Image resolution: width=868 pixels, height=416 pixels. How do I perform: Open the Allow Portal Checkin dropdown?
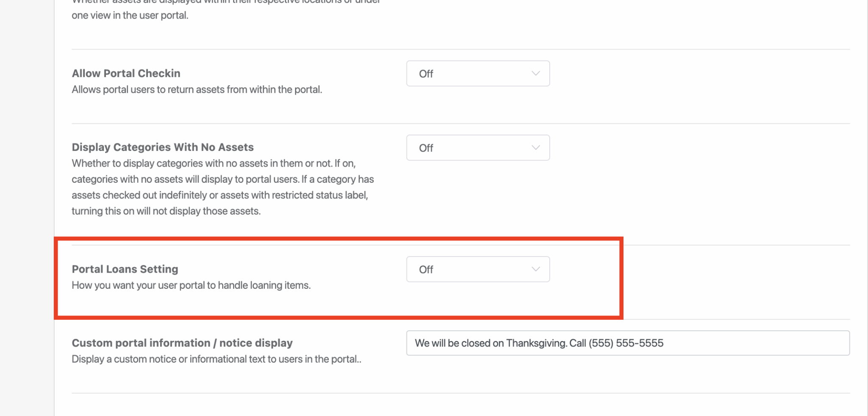(478, 74)
